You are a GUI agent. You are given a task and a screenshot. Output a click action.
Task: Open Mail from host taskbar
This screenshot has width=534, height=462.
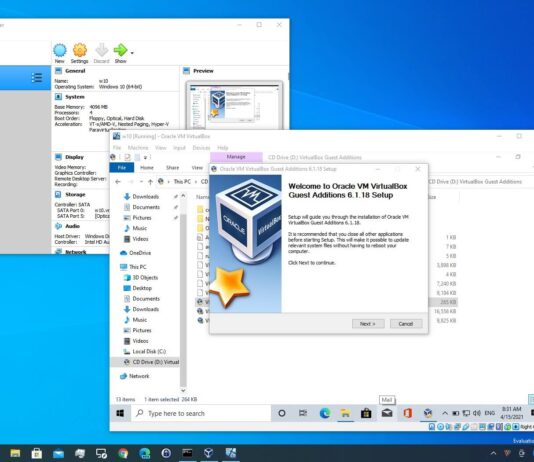(59, 453)
